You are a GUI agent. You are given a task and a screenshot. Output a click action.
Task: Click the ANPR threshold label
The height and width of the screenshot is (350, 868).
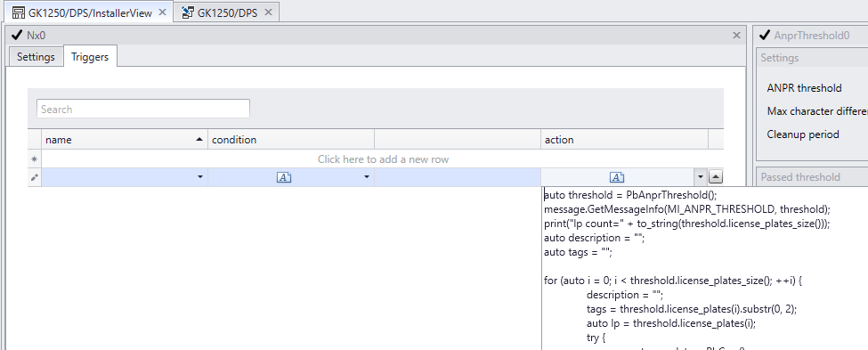804,88
